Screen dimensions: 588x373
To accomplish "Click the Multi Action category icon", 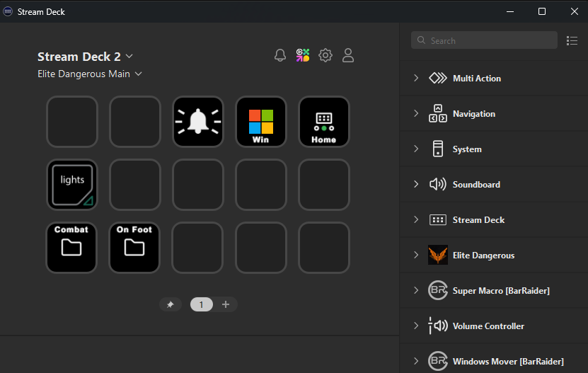I will coord(437,78).
